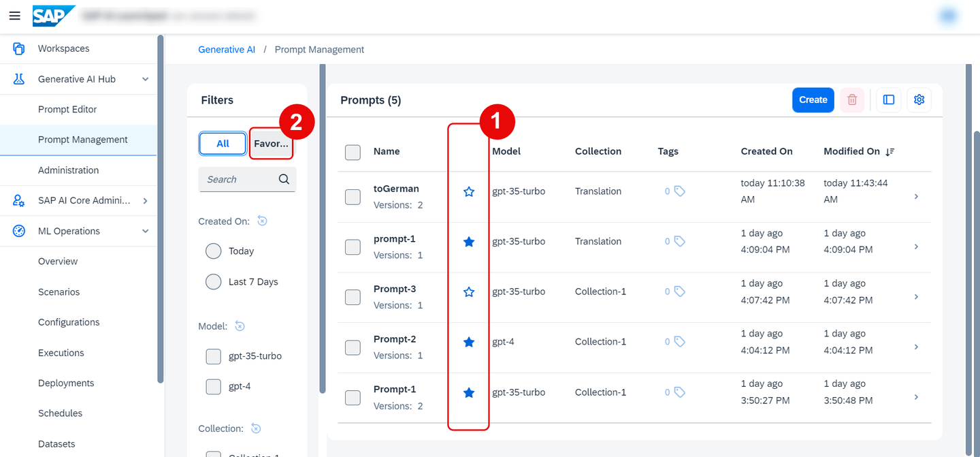This screenshot has height=457, width=980.
Task: Click the Create button
Action: pos(813,99)
